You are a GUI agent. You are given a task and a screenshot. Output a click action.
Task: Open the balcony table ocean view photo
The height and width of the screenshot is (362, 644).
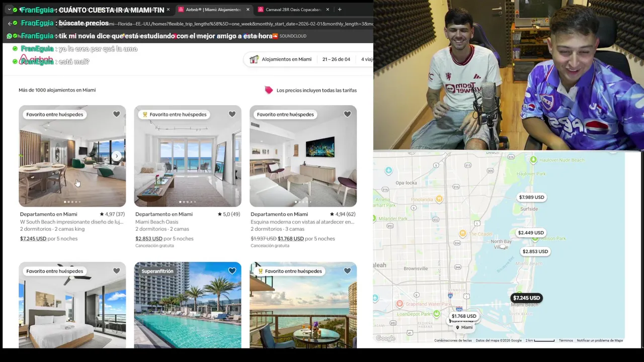(x=303, y=305)
